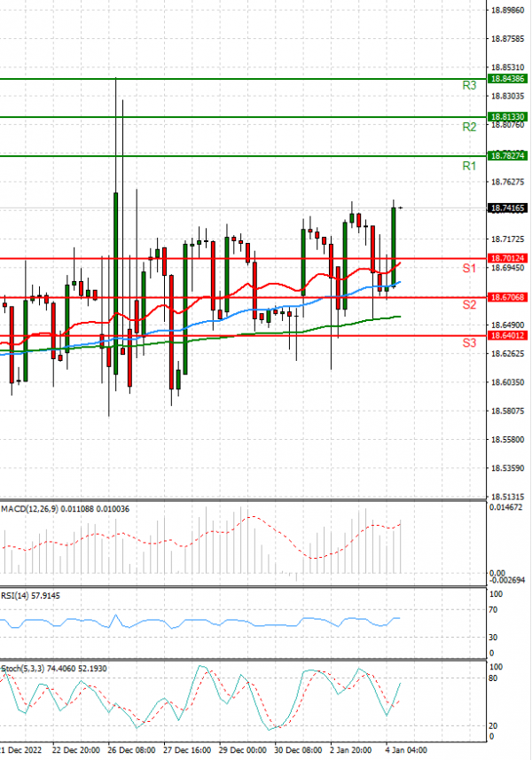Select the current price 18.74165 tag

pos(507,208)
